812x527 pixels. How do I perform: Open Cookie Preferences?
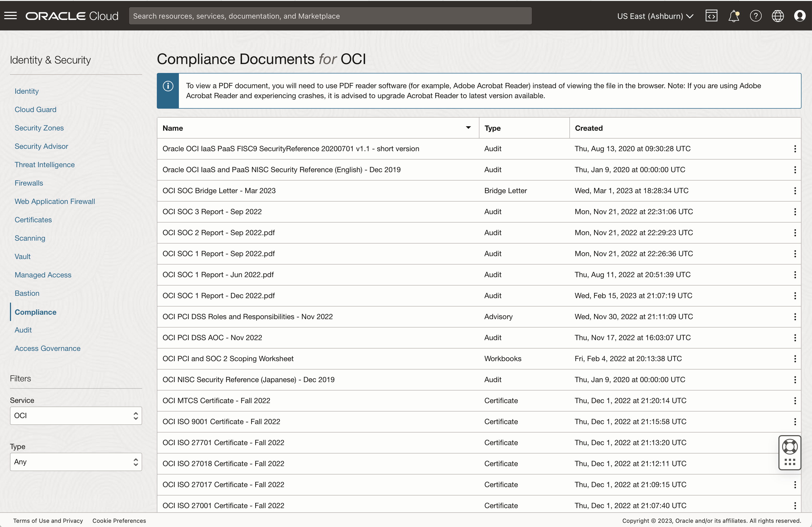[x=119, y=520]
